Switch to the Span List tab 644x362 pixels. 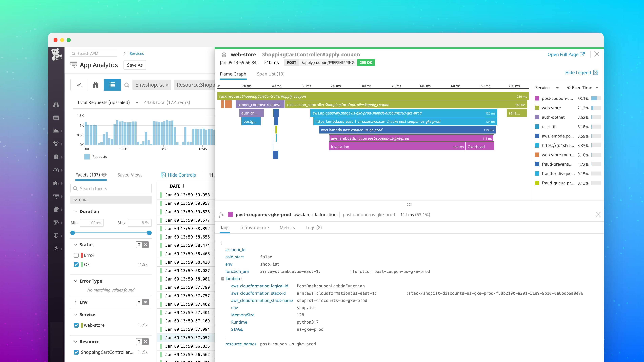[270, 74]
